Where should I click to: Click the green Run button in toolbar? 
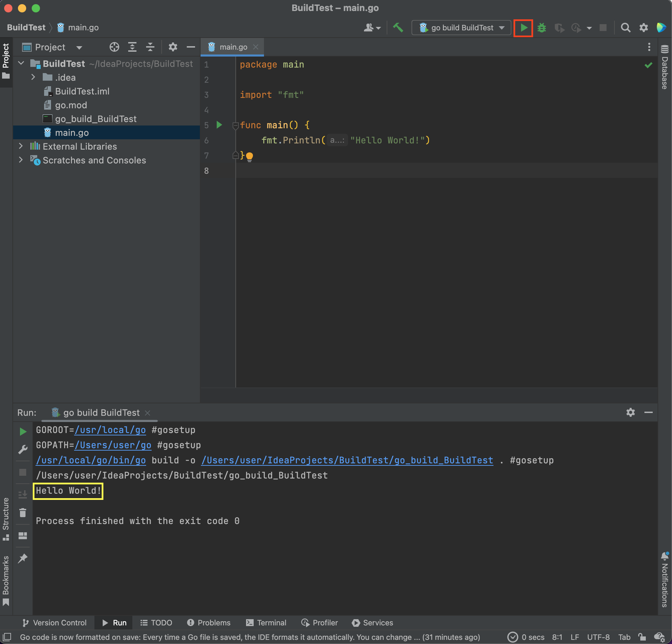[x=523, y=28]
